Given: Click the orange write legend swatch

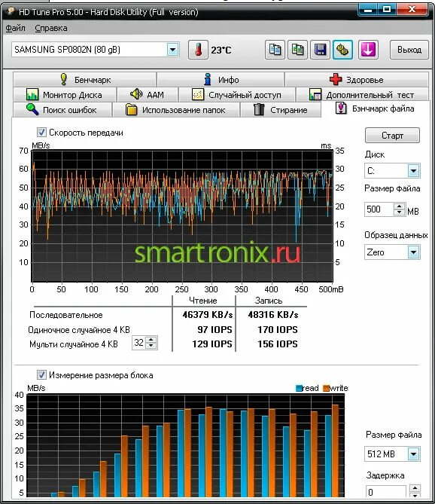Looking at the screenshot, I should [x=326, y=388].
